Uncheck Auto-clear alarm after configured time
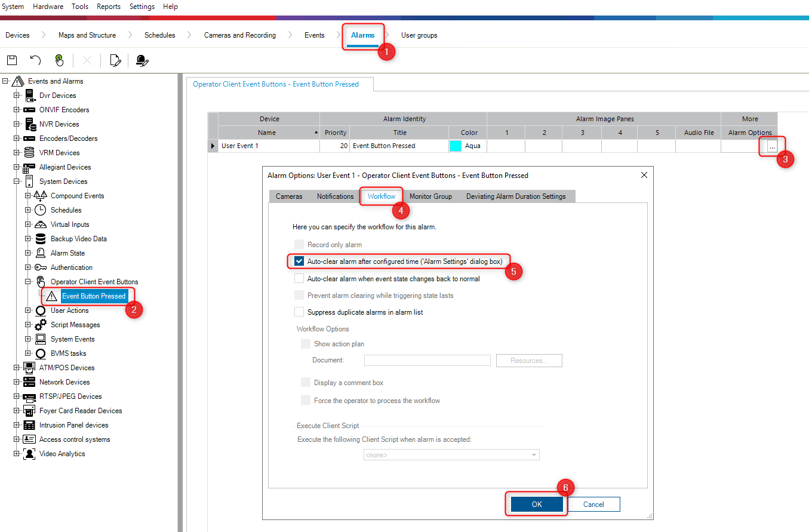Viewport: 809px width, 532px height. click(x=299, y=262)
